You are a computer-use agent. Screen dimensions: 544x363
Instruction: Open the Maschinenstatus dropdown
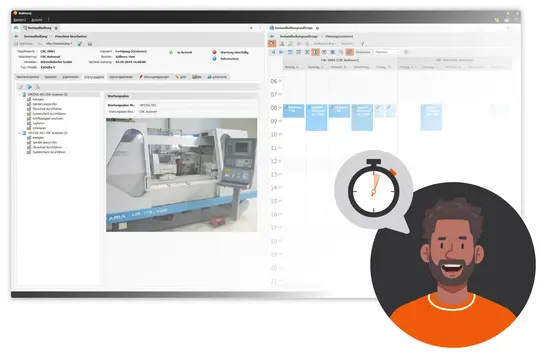pos(59,44)
